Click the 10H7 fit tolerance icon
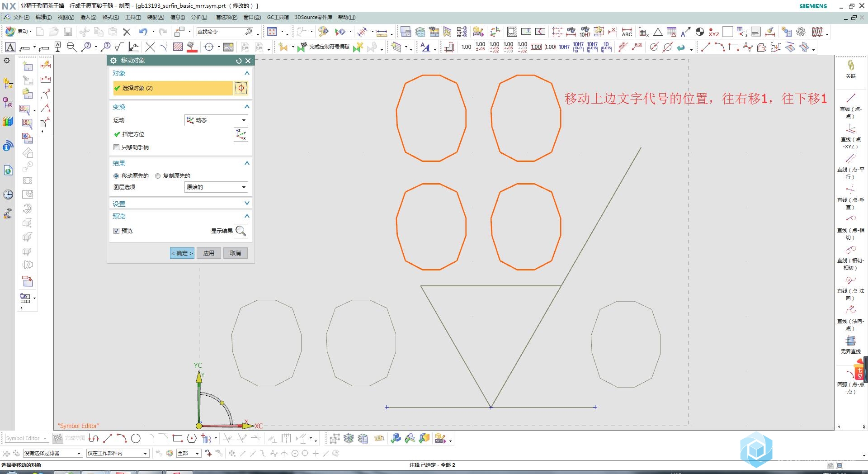 click(564, 47)
